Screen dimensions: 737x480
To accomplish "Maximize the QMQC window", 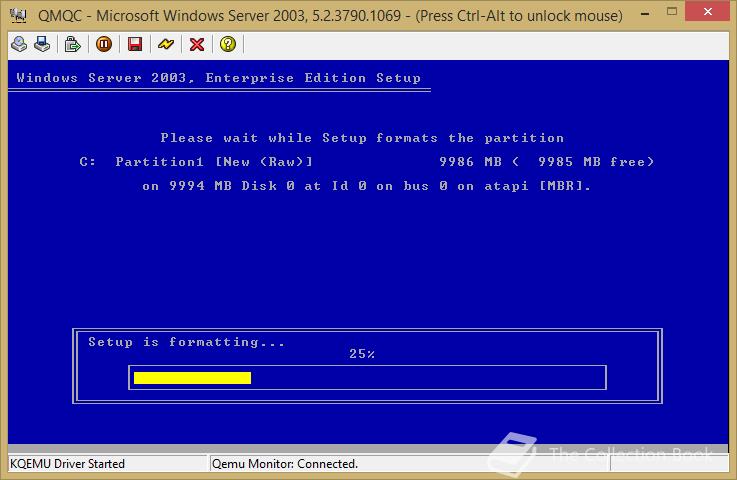I will pos(672,12).
